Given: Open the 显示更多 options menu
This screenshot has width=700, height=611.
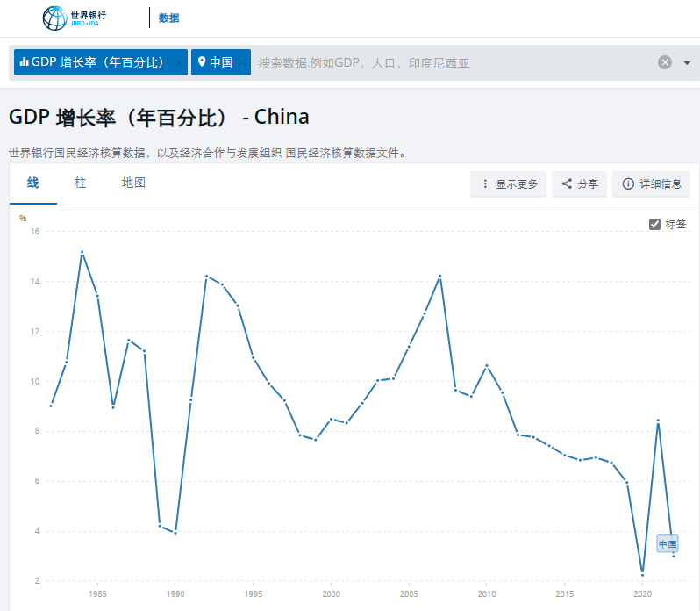Looking at the screenshot, I should point(509,184).
